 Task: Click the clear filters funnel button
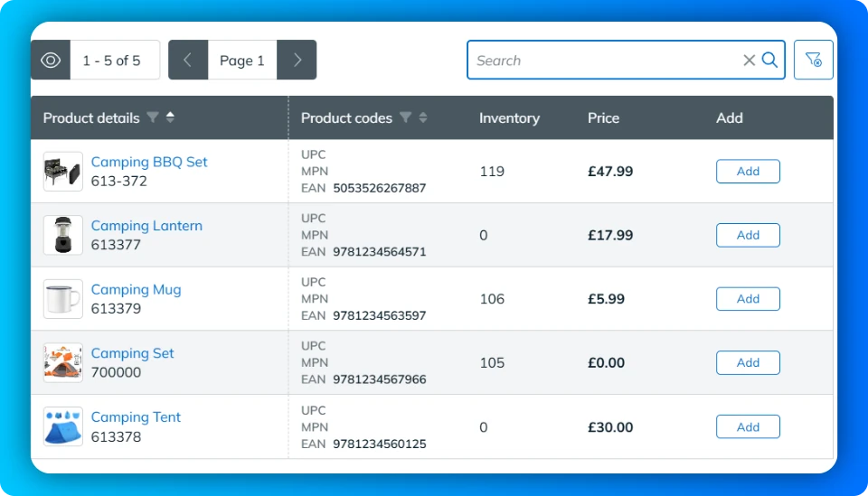pyautogui.click(x=813, y=60)
